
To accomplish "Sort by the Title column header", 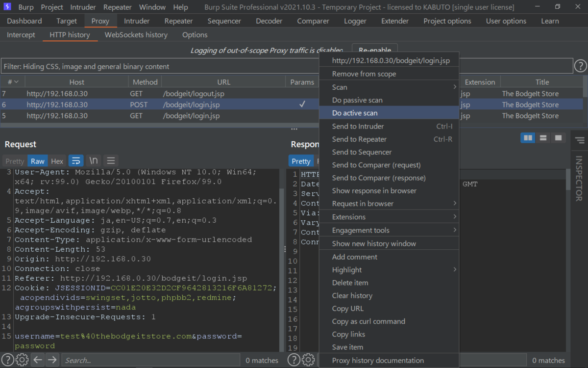I will point(542,82).
